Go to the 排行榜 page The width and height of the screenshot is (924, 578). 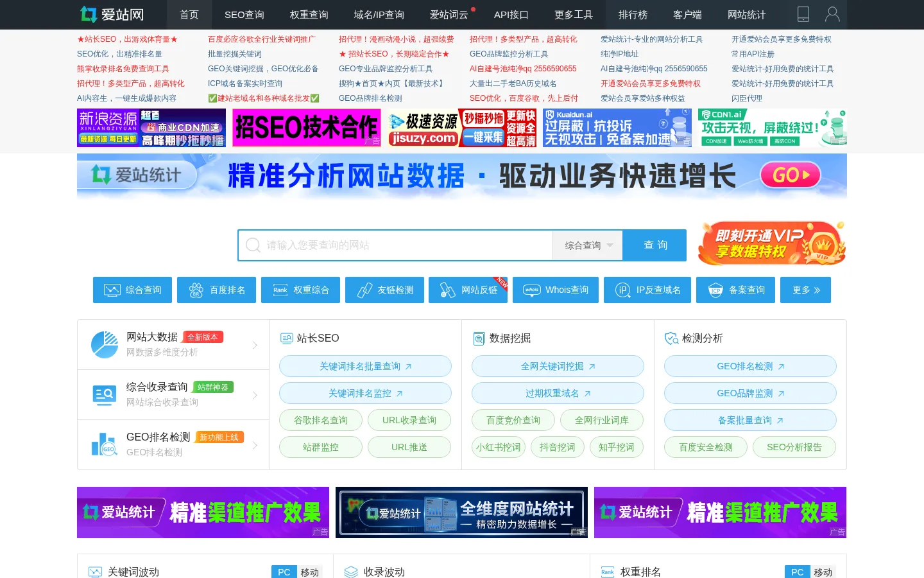click(633, 14)
